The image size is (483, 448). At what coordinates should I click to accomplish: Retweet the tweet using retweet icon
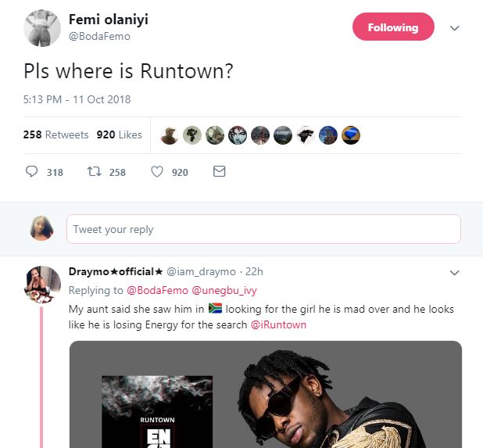point(94,171)
